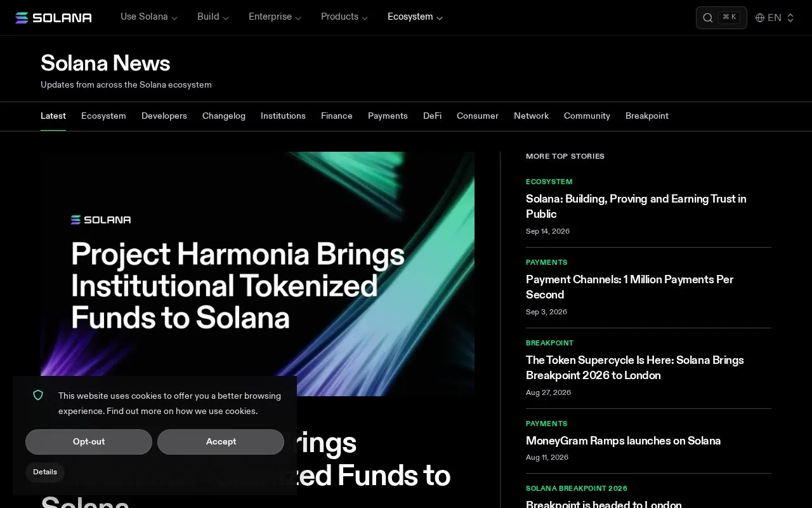Click the globe language icon
This screenshot has width=812, height=508.
click(x=760, y=18)
